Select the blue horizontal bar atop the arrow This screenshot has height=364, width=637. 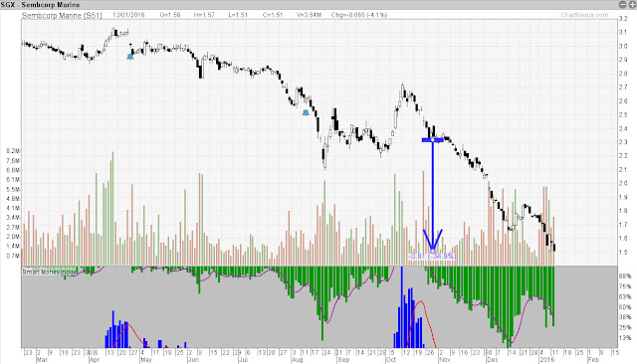[433, 140]
